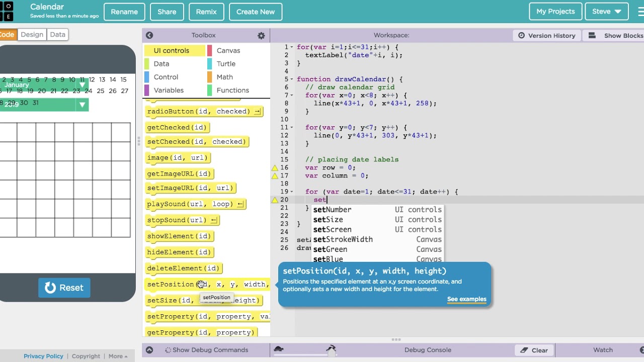Fold the for loop at line 1
The image size is (644, 362).
pyautogui.click(x=292, y=47)
